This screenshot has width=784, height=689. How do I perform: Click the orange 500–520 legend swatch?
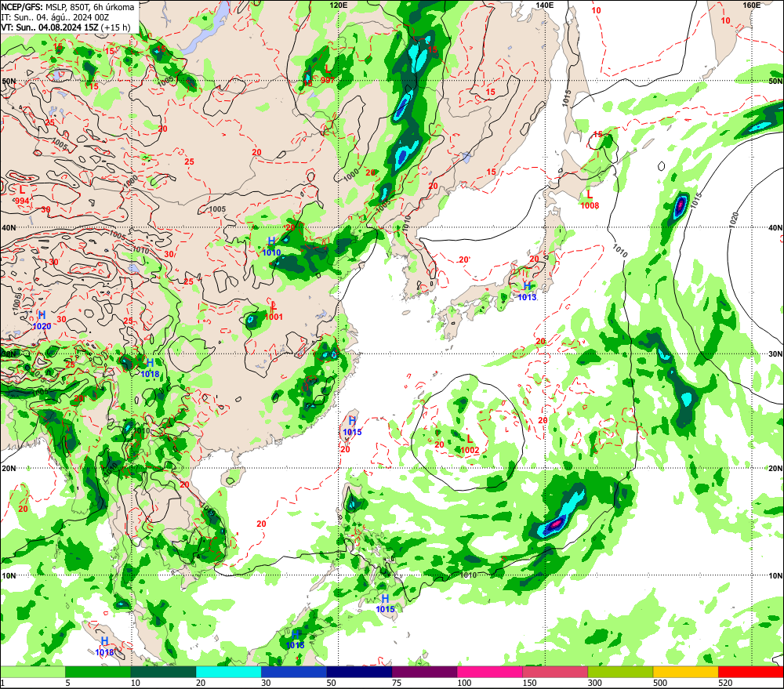pos(685,672)
